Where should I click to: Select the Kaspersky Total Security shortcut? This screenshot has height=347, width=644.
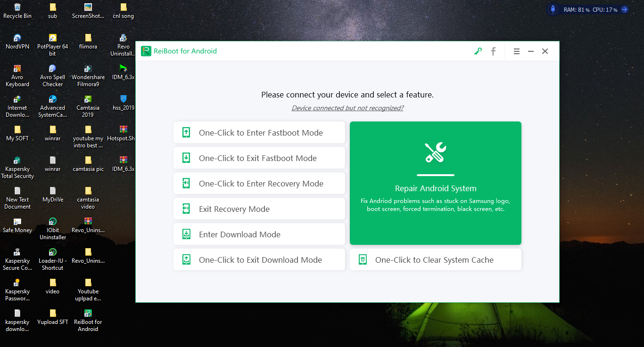coord(17,168)
